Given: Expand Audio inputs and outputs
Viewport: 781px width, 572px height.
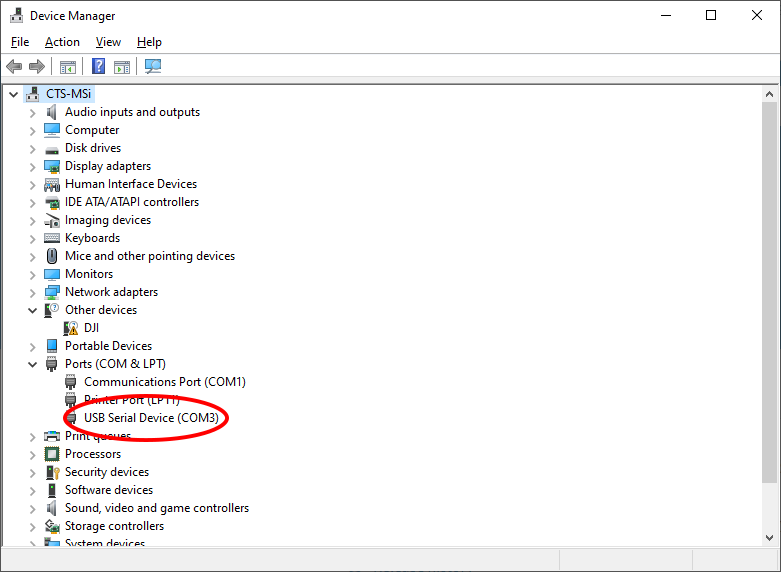Looking at the screenshot, I should (x=32, y=113).
